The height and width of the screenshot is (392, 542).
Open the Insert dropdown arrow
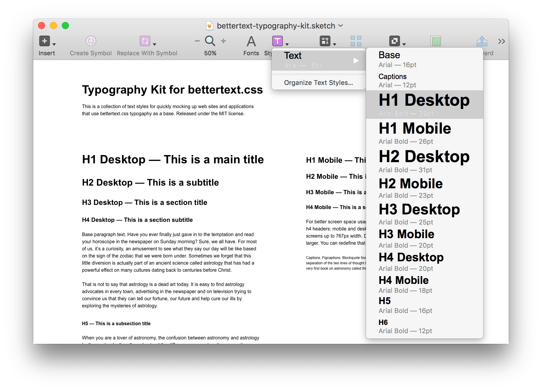pyautogui.click(x=54, y=44)
